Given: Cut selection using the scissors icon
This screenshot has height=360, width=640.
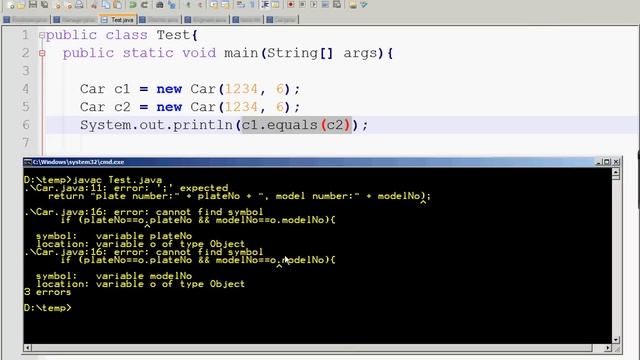Looking at the screenshot, I should click(x=94, y=4).
